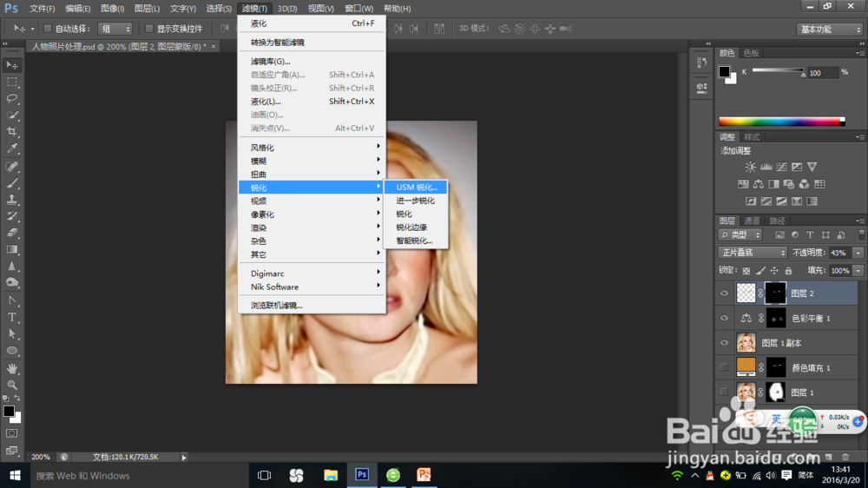
Task: Select the Clone Stamp tool
Action: (x=12, y=200)
